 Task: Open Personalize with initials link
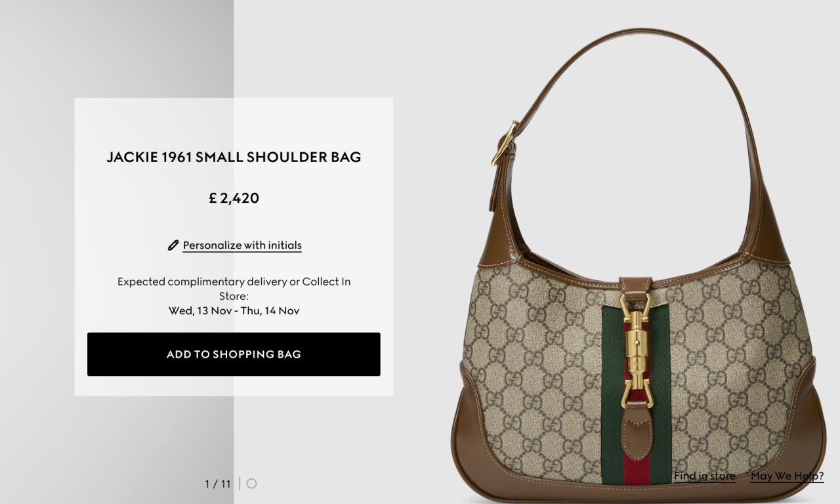(242, 245)
